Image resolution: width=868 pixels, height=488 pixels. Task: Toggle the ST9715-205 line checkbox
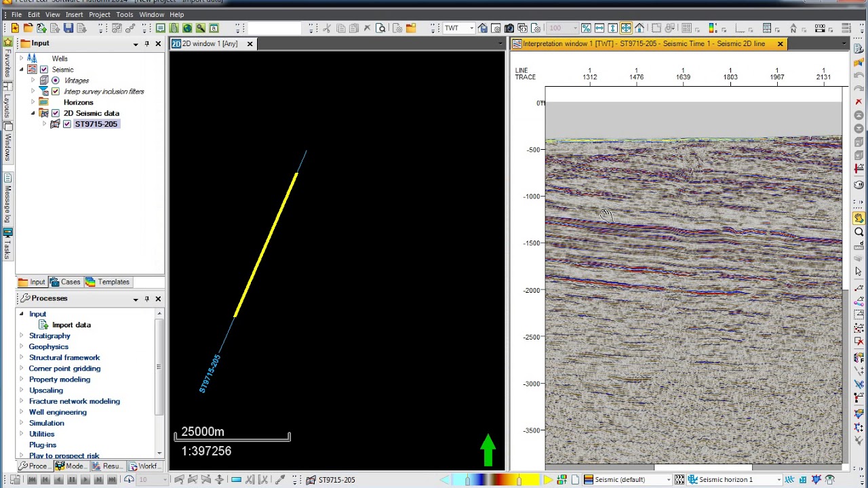coord(67,124)
